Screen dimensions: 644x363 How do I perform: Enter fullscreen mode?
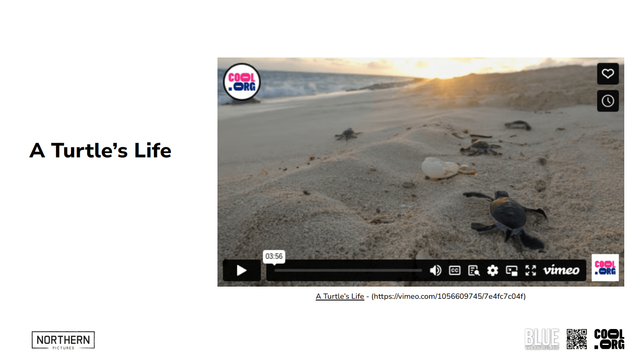[531, 271]
